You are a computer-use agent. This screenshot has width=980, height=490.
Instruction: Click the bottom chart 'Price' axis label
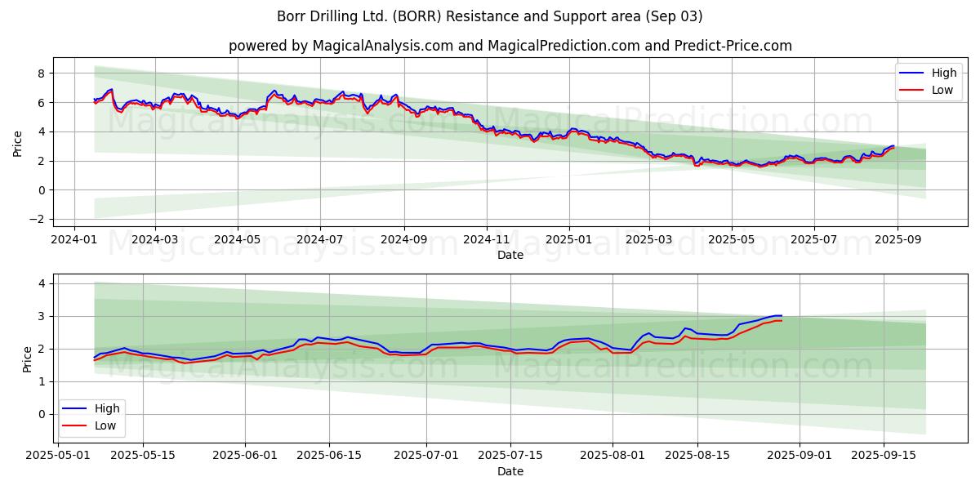pyautogui.click(x=28, y=359)
